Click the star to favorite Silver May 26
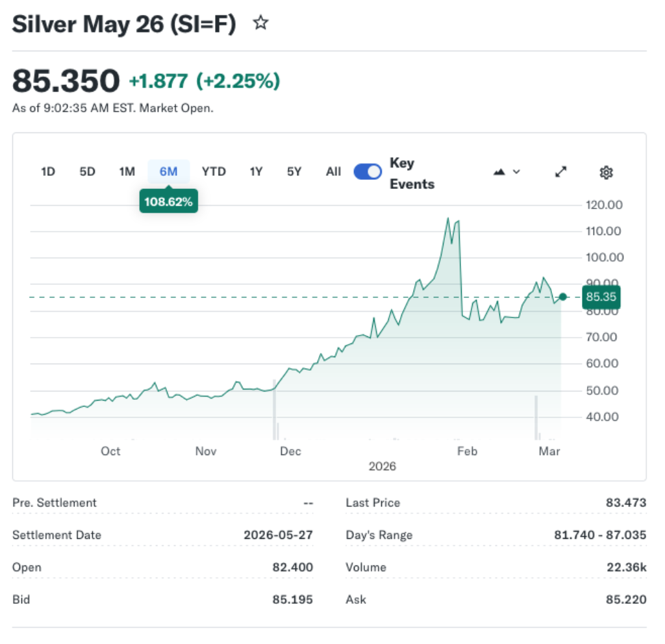This screenshot has width=665, height=644. coord(260,22)
